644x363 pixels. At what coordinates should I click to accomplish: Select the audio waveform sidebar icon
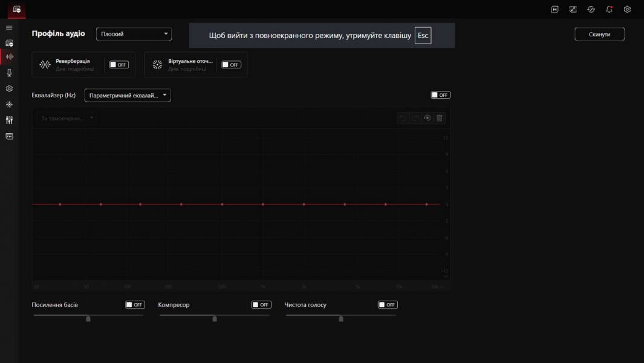tap(10, 57)
